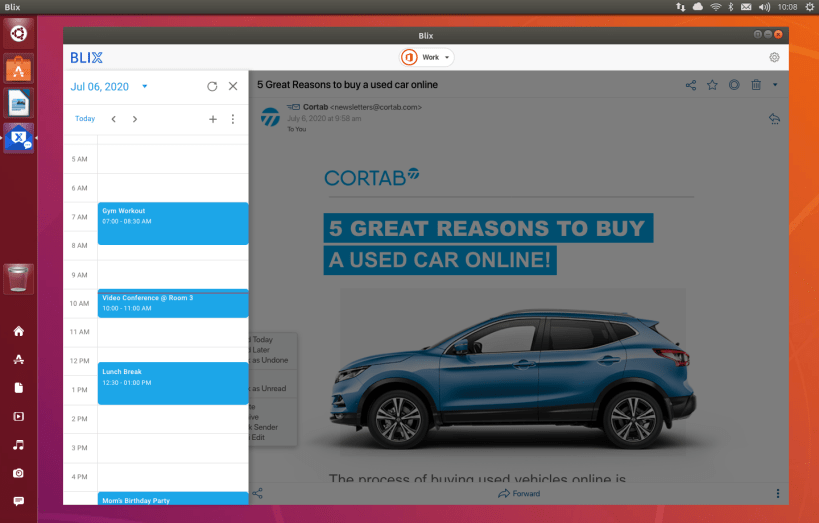819x523 pixels.
Task: Share the email from top toolbar
Action: point(691,85)
